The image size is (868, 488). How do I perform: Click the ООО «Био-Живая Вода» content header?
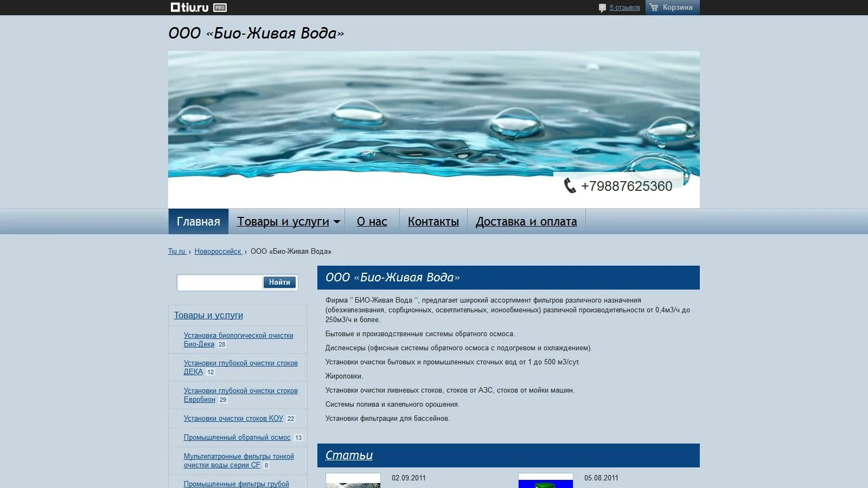[508, 278]
